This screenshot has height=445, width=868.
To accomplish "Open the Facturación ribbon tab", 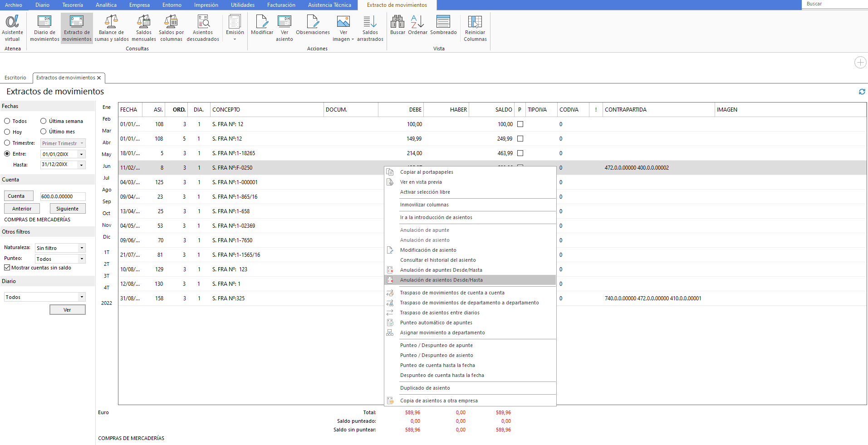I will 281,5.
